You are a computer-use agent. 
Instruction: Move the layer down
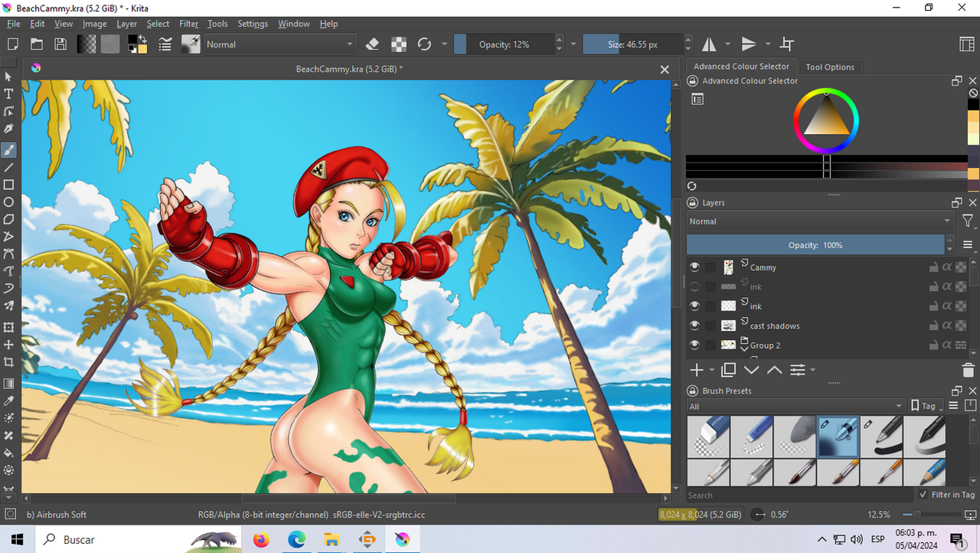(751, 370)
